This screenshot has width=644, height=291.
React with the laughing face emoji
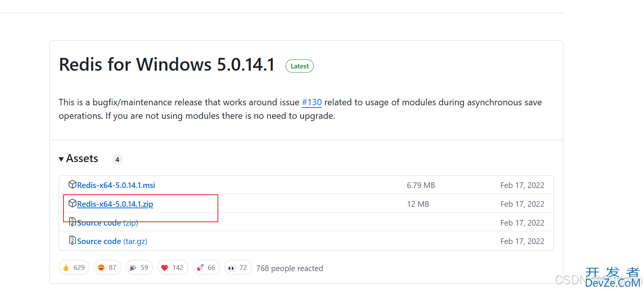point(107,268)
